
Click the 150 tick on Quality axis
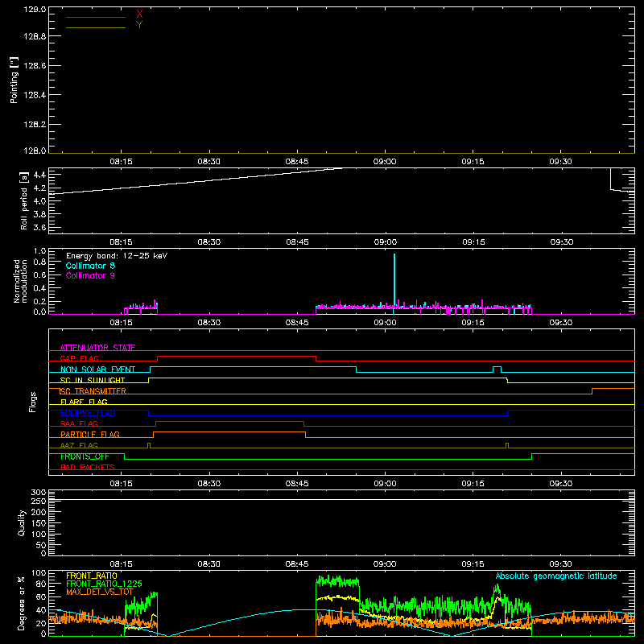point(39,523)
